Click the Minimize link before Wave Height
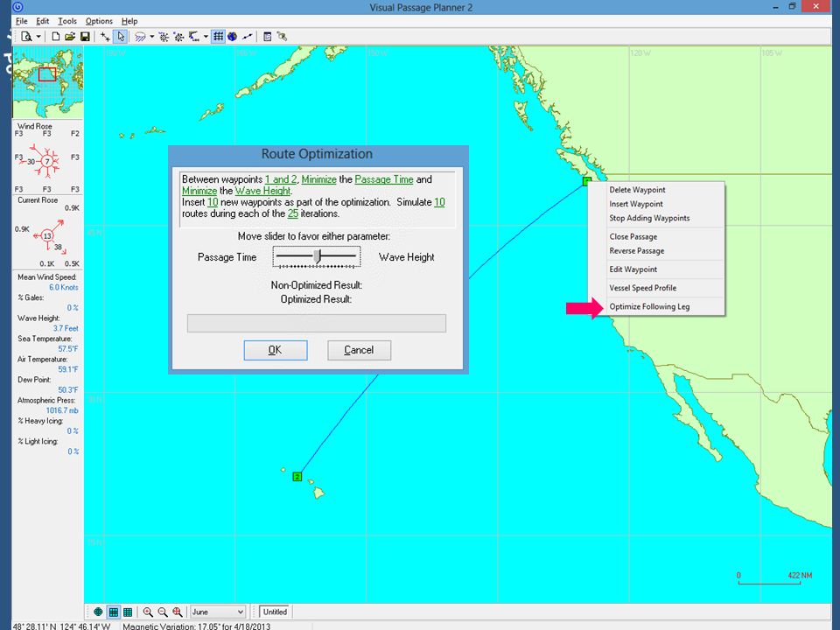The height and width of the screenshot is (630, 840). [199, 191]
